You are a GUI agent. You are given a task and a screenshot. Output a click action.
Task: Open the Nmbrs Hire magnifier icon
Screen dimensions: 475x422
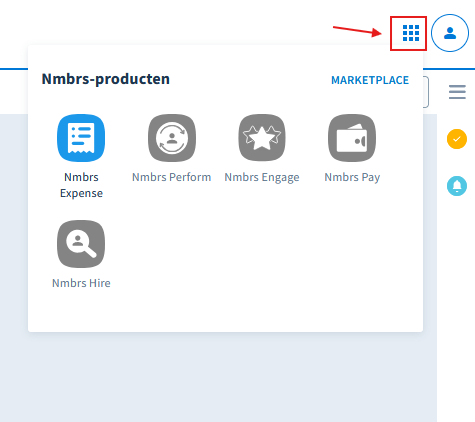pos(81,244)
